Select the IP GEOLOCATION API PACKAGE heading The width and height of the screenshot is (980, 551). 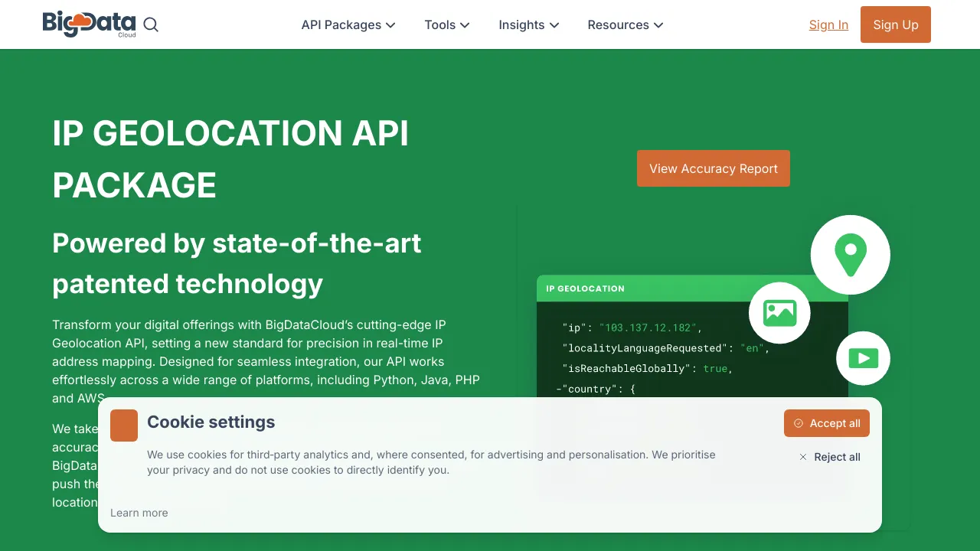point(230,159)
